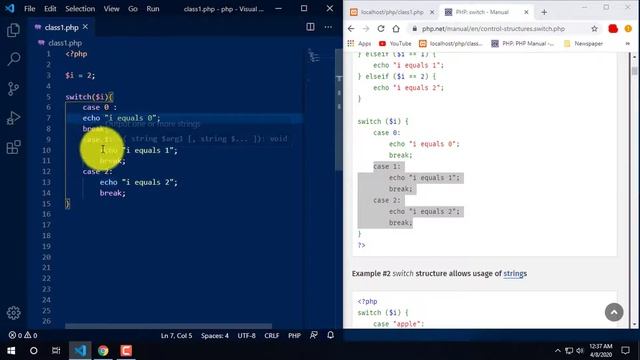The height and width of the screenshot is (360, 640).
Task: Click the feedback icon in status bar
Action: coord(313,335)
